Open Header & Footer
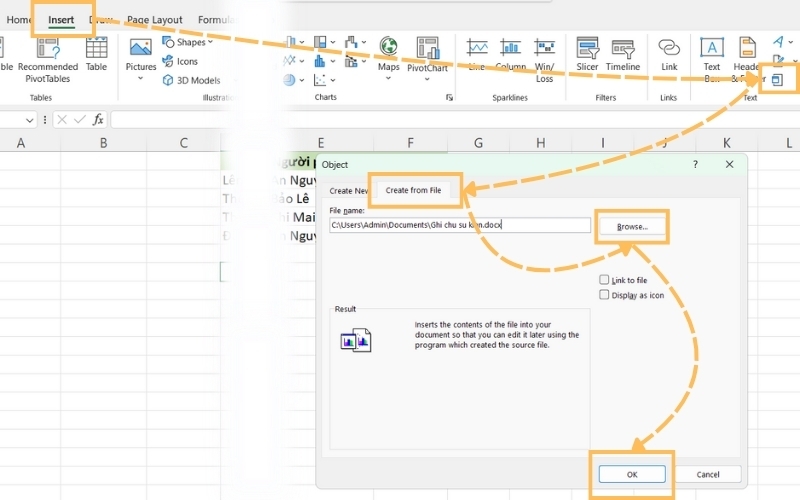800x500 pixels. coord(747,60)
